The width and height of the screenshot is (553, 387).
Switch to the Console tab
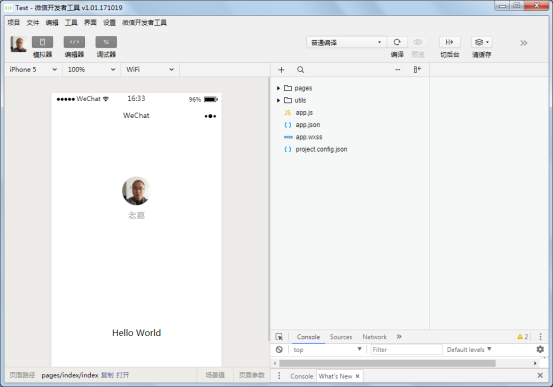(x=308, y=337)
